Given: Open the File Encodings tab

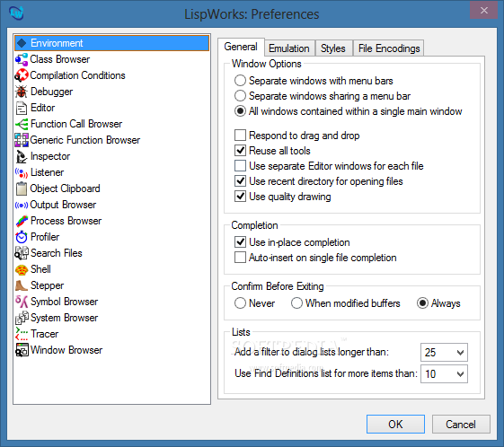Looking at the screenshot, I should coord(389,48).
